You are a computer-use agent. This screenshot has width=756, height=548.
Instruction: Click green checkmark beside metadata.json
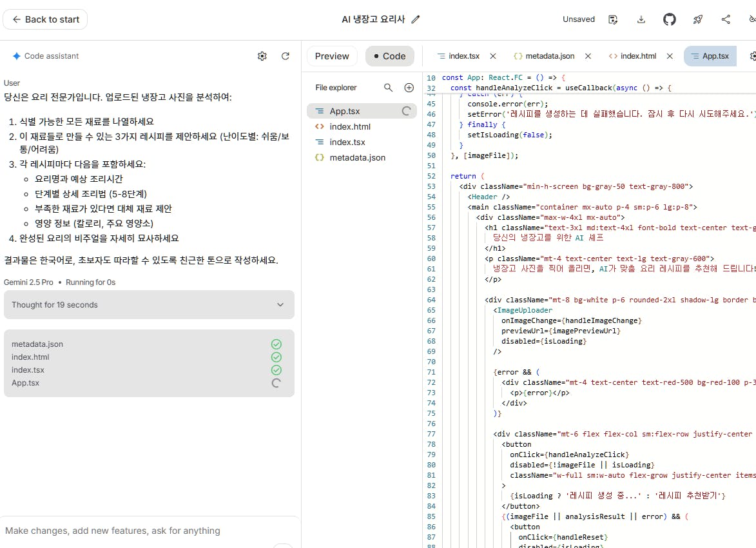coord(276,344)
